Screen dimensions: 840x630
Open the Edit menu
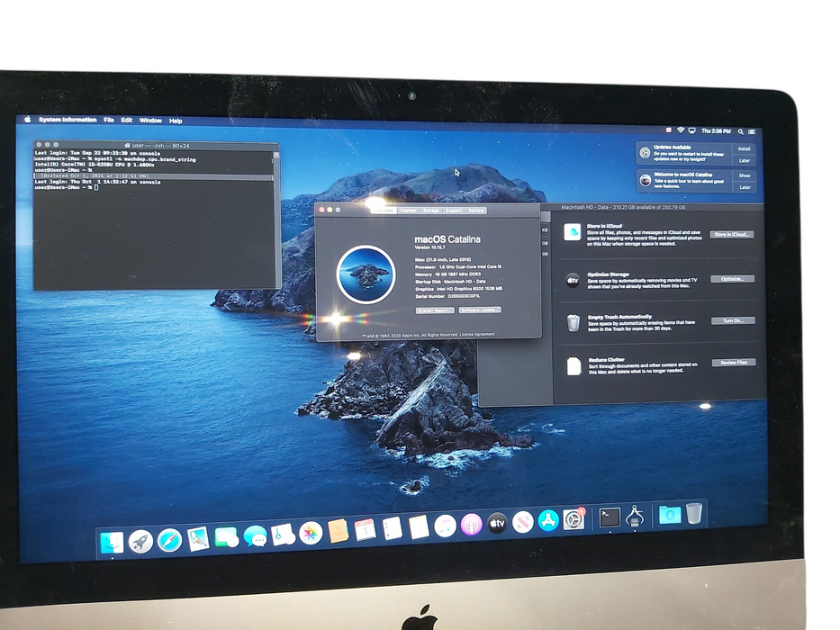(x=126, y=120)
